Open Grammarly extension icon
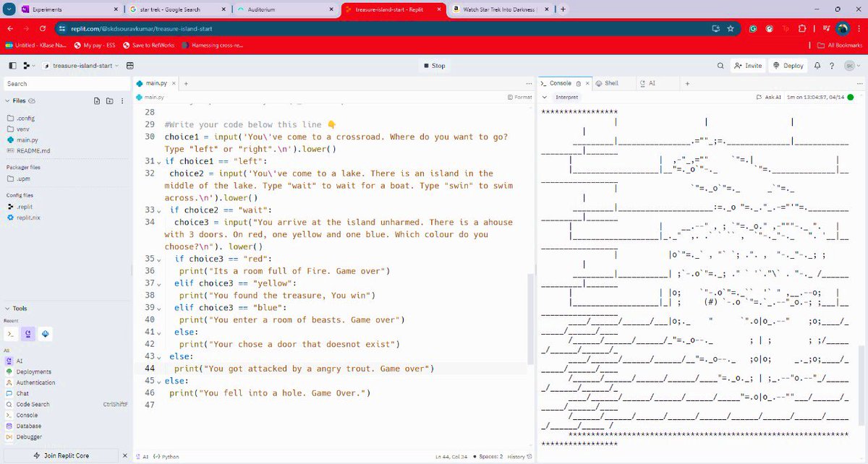This screenshot has height=464, width=868. click(x=752, y=28)
